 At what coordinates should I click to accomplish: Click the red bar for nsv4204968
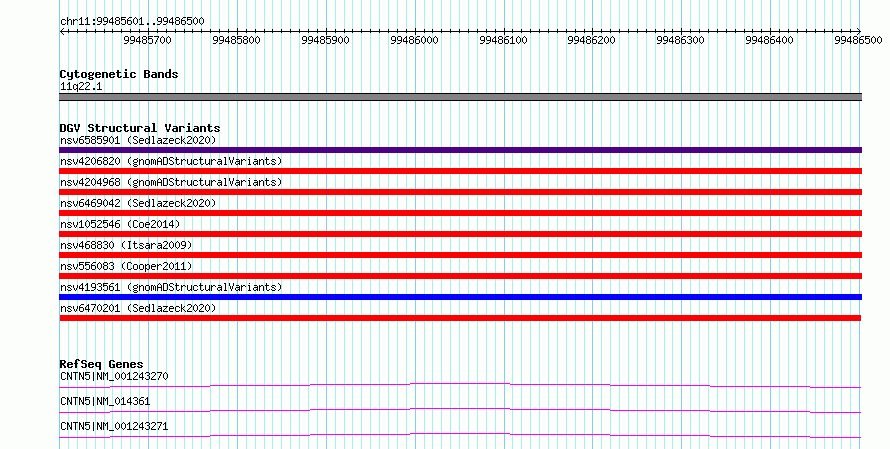pyautogui.click(x=460, y=192)
